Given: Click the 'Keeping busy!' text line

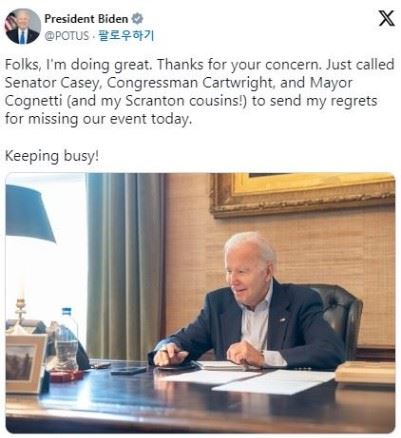Looking at the screenshot, I should pos(52,156).
